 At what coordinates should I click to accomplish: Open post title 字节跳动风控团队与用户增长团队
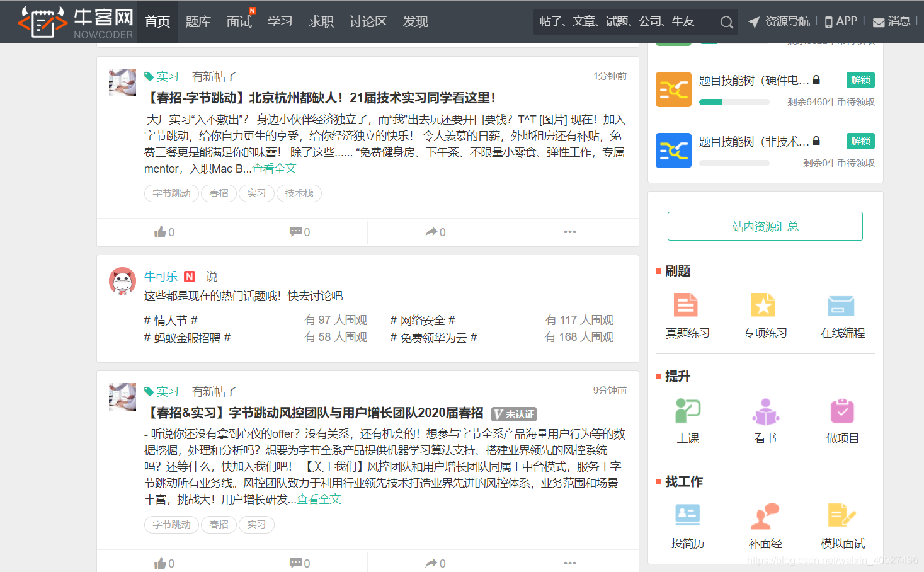pos(314,413)
